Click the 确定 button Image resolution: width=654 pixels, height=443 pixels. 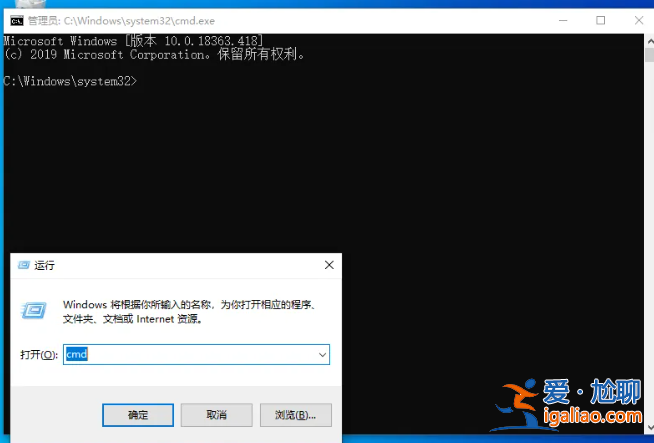click(138, 415)
